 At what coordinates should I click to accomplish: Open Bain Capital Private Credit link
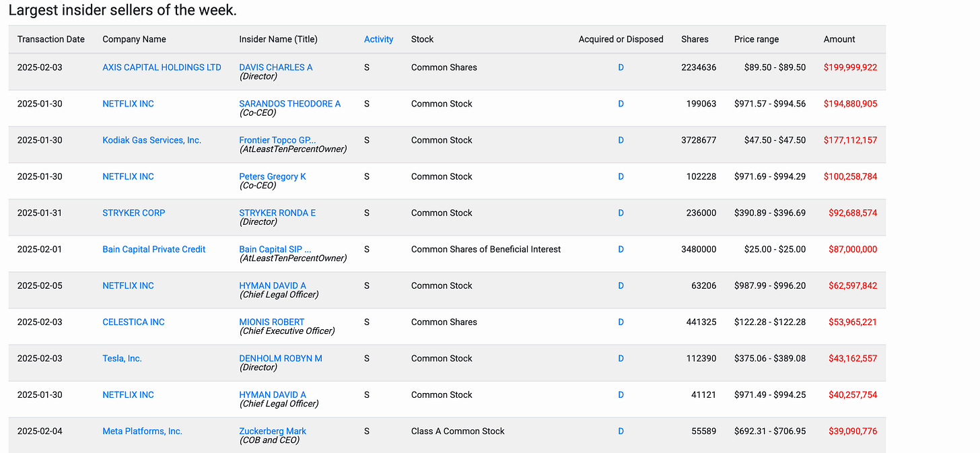[154, 249]
